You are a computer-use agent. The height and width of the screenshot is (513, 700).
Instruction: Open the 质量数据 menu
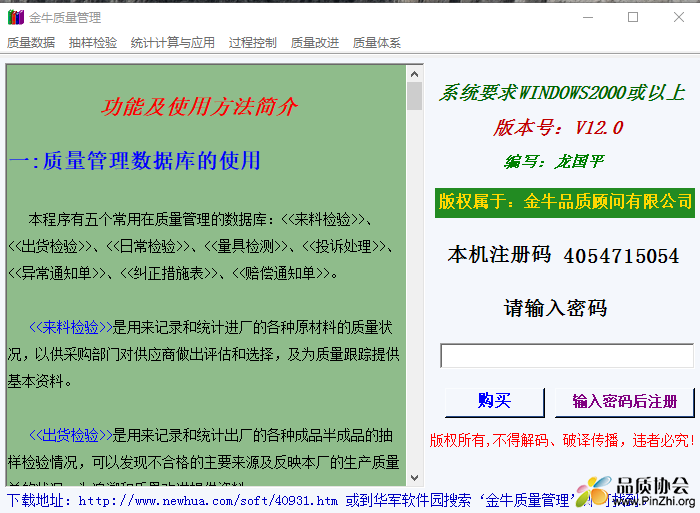tap(31, 43)
